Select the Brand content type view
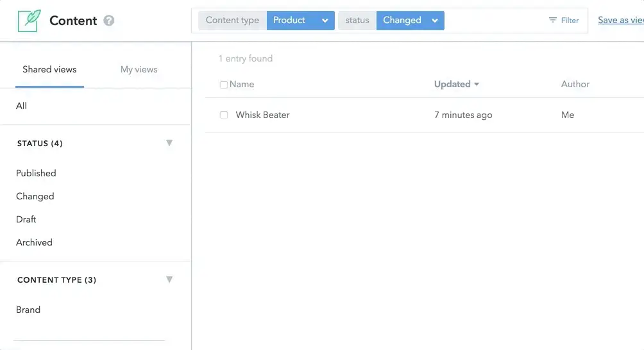 28,310
